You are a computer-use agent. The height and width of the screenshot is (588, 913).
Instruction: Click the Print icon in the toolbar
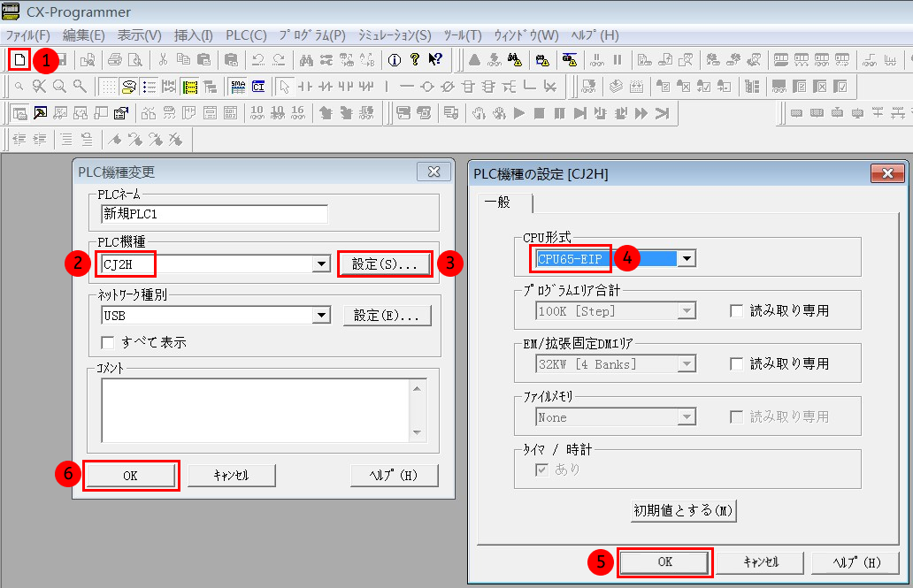pyautogui.click(x=115, y=59)
